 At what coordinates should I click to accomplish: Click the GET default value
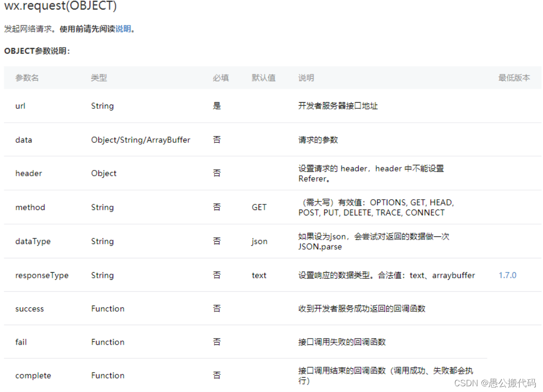(x=259, y=207)
